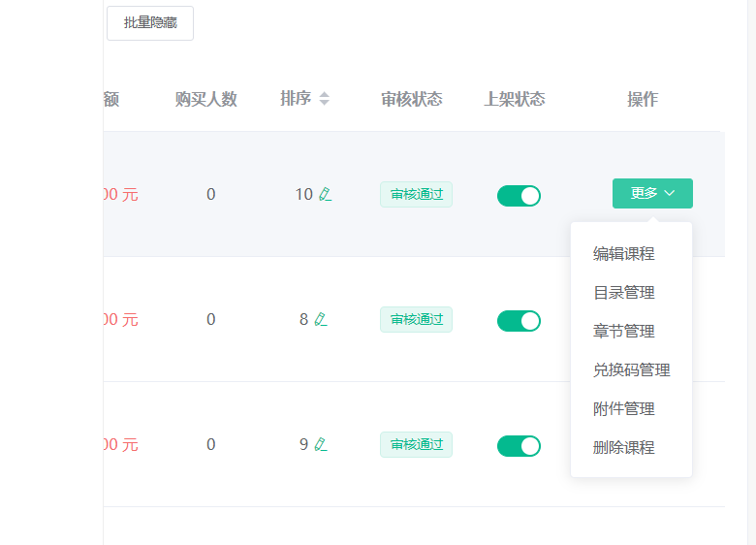
Task: Open 章节管理 from the dropdown menu
Action: click(623, 332)
